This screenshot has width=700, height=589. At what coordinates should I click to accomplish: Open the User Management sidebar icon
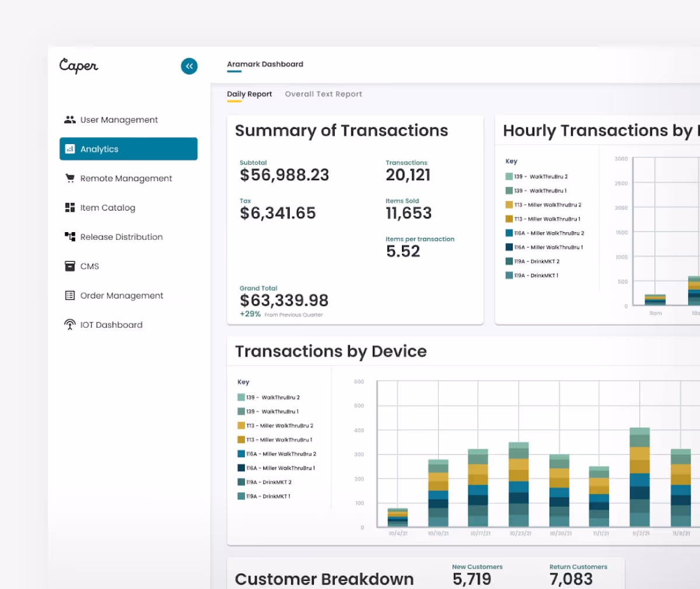[x=70, y=120]
